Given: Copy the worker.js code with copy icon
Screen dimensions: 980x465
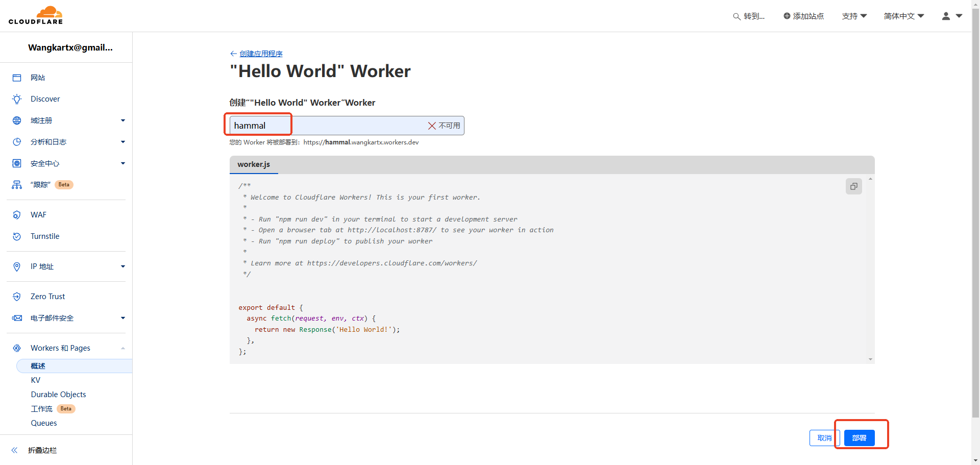Looking at the screenshot, I should pyautogui.click(x=853, y=186).
